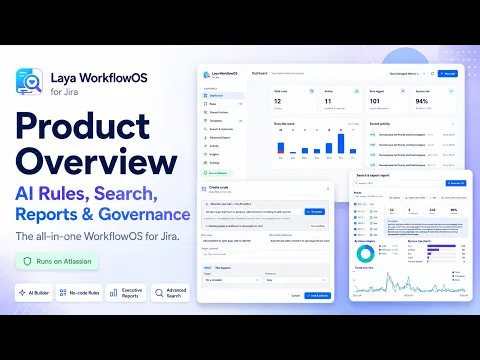The width and height of the screenshot is (480, 360).
Task: Click the blue Generate button in the Create rule dialog
Action: tap(315, 212)
